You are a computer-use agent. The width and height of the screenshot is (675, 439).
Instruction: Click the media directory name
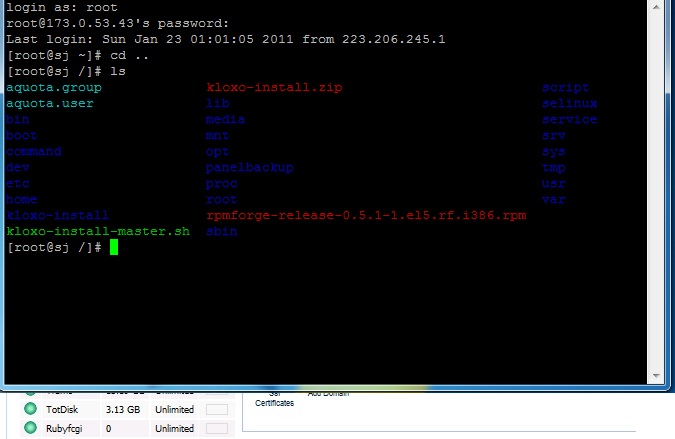pyautogui.click(x=226, y=119)
